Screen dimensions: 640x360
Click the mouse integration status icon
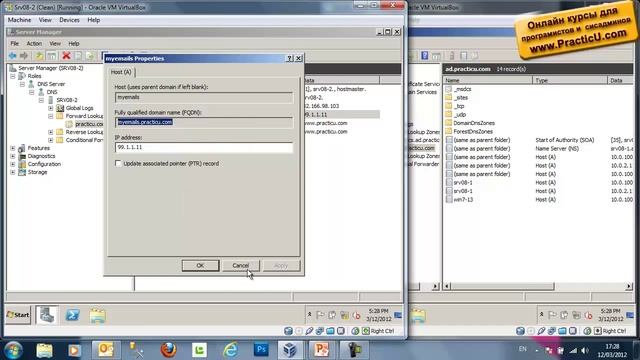click(x=355, y=331)
